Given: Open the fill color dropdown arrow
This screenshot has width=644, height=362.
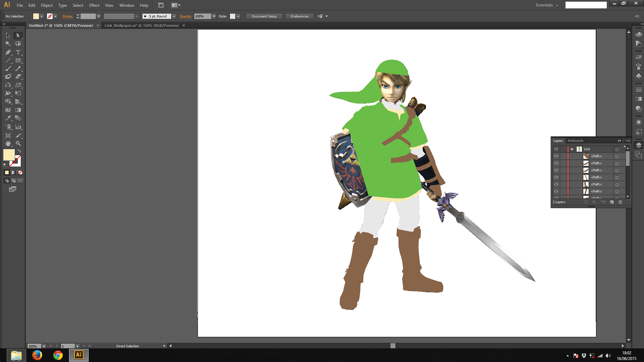Looking at the screenshot, I should click(x=42, y=16).
